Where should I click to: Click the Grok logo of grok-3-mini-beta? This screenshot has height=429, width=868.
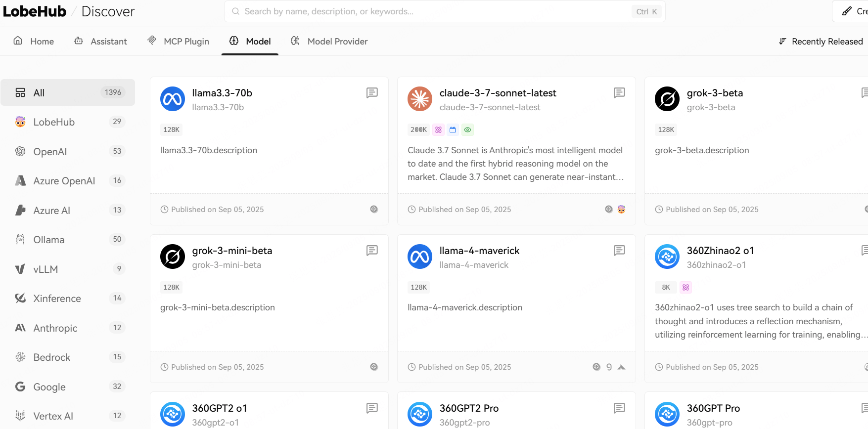[x=173, y=257]
